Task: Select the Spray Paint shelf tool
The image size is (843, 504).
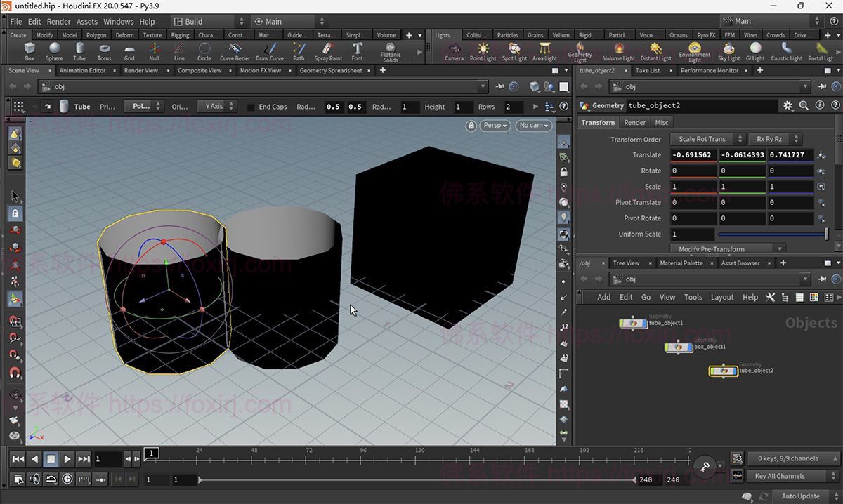Action: pos(327,51)
